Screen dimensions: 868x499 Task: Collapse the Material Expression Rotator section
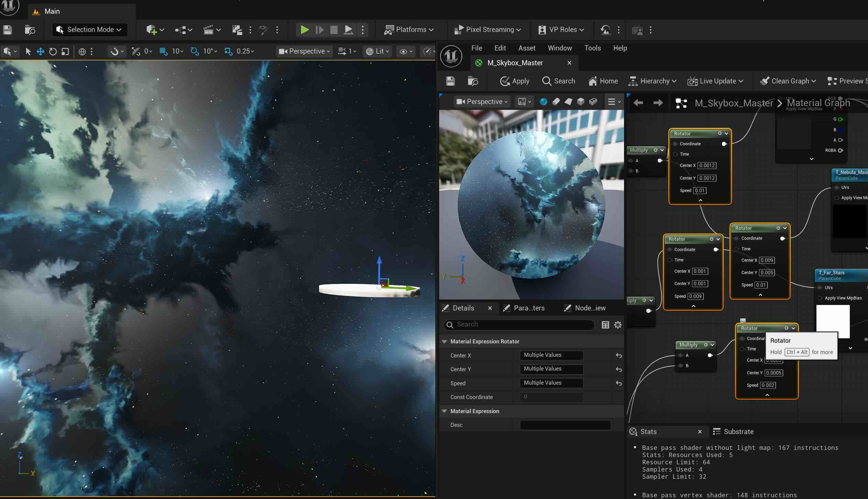[444, 341]
